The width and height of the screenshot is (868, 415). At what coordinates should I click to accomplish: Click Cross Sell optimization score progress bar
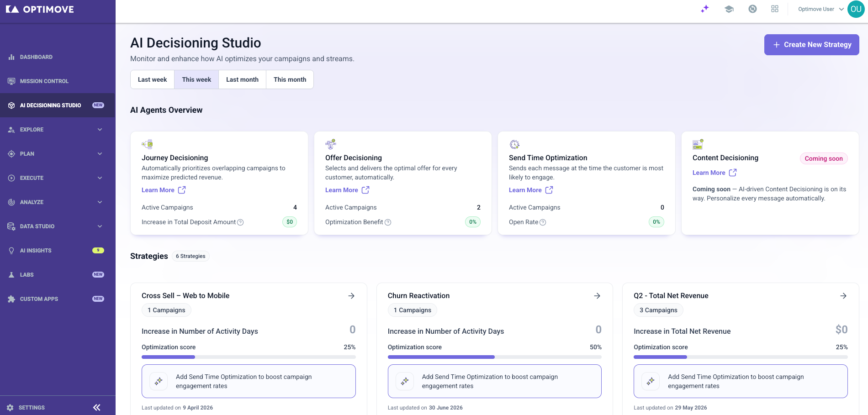[249, 357]
